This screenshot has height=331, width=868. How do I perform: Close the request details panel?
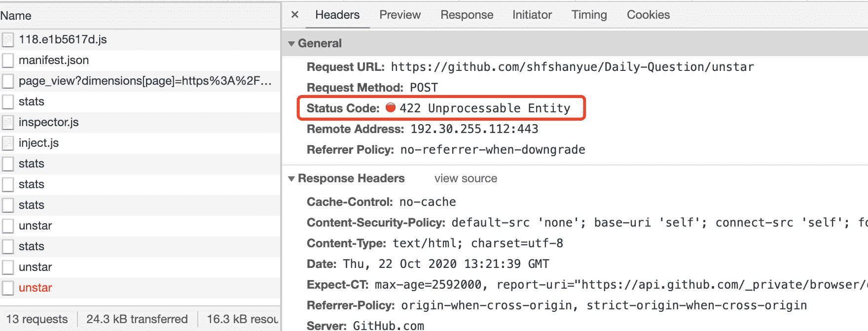click(x=295, y=15)
